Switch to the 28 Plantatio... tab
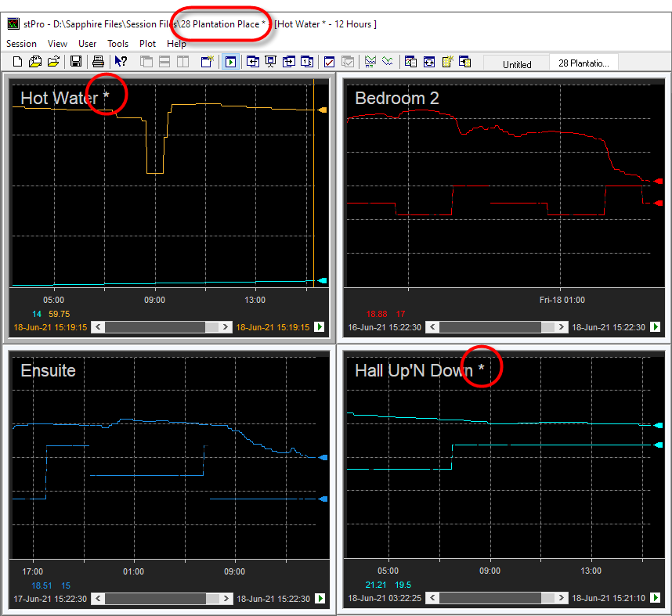Screen dimensions: 672x616 click(x=583, y=63)
